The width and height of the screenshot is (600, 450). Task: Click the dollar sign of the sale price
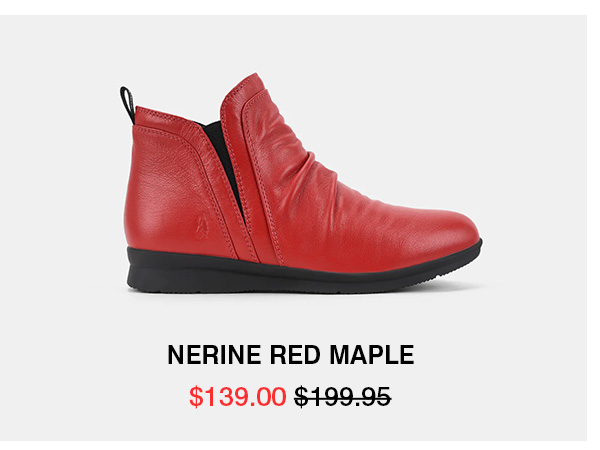pyautogui.click(x=196, y=397)
